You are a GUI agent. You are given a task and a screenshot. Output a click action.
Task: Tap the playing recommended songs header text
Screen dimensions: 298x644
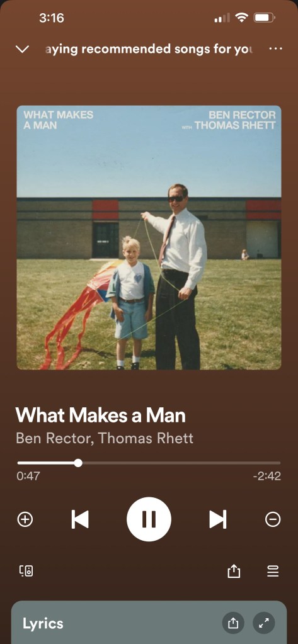tap(149, 49)
